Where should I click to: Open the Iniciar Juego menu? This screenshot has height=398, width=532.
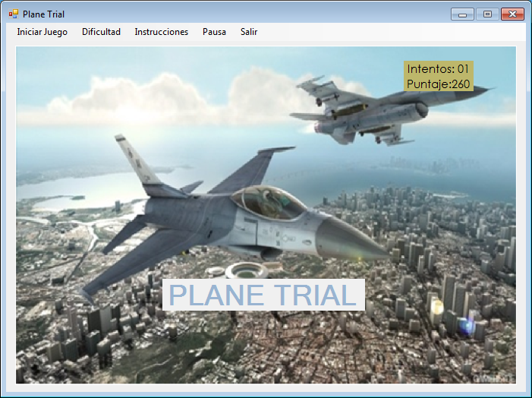(x=42, y=32)
